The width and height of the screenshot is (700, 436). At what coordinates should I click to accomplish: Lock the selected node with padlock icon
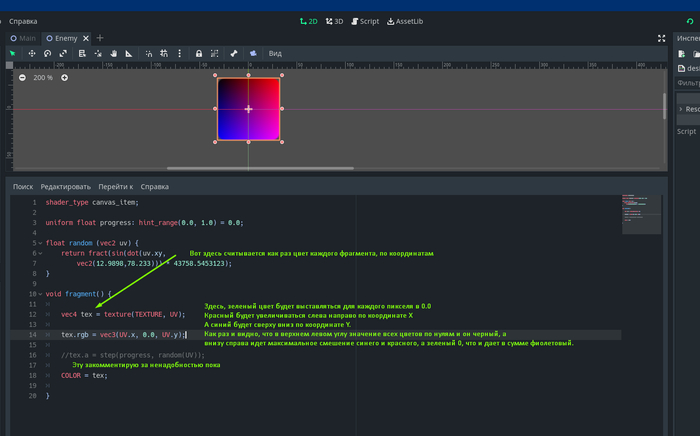pos(199,53)
